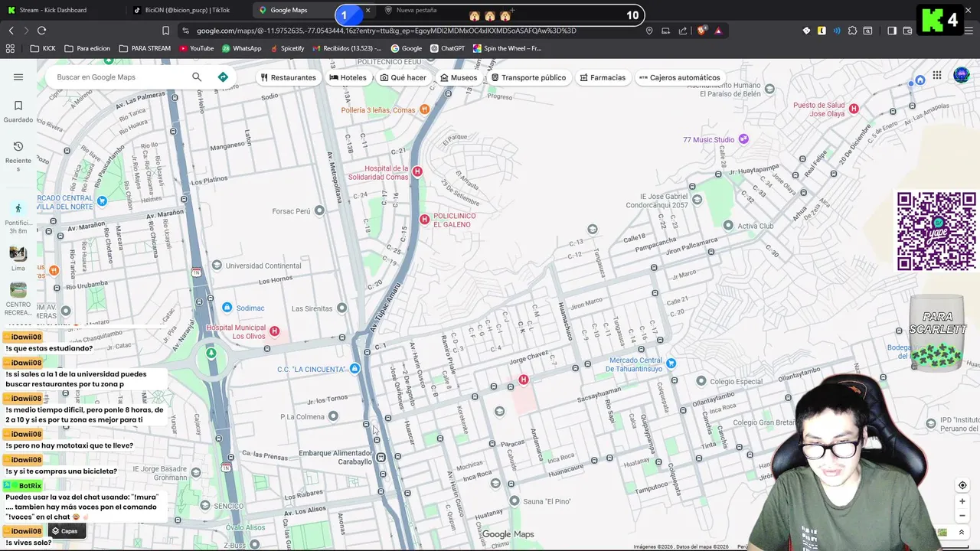The height and width of the screenshot is (551, 980).
Task: Click the 77 Music Studio marker
Action: tap(743, 139)
